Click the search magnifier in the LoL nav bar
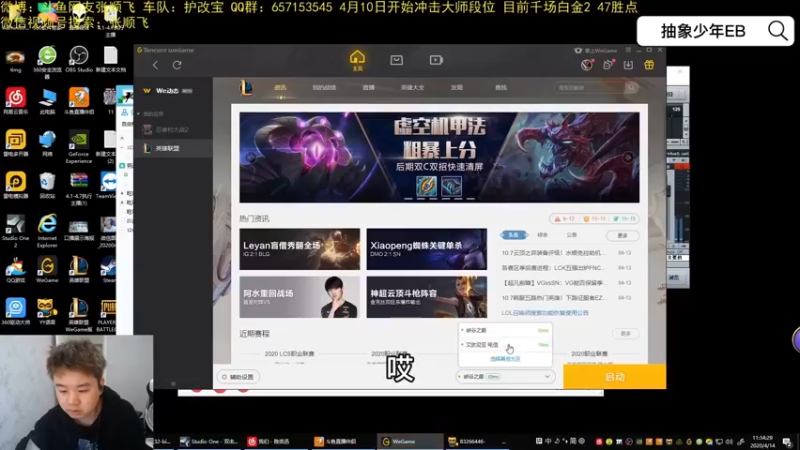 tap(631, 87)
